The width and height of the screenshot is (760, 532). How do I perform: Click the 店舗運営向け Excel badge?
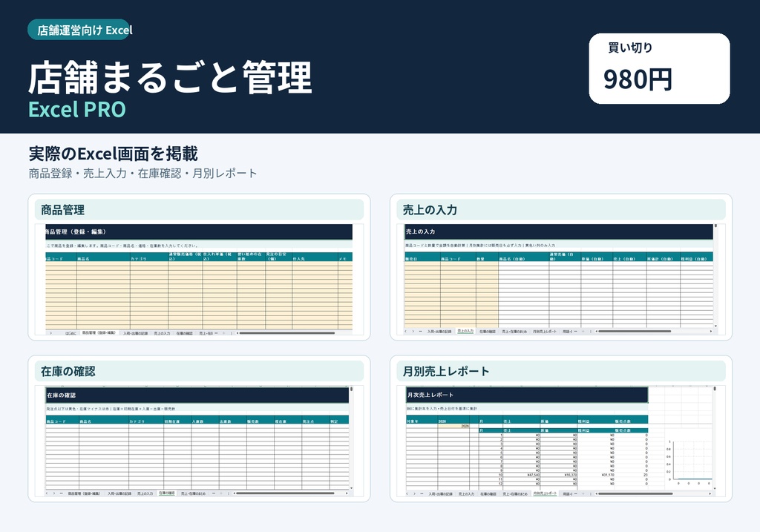pos(80,30)
